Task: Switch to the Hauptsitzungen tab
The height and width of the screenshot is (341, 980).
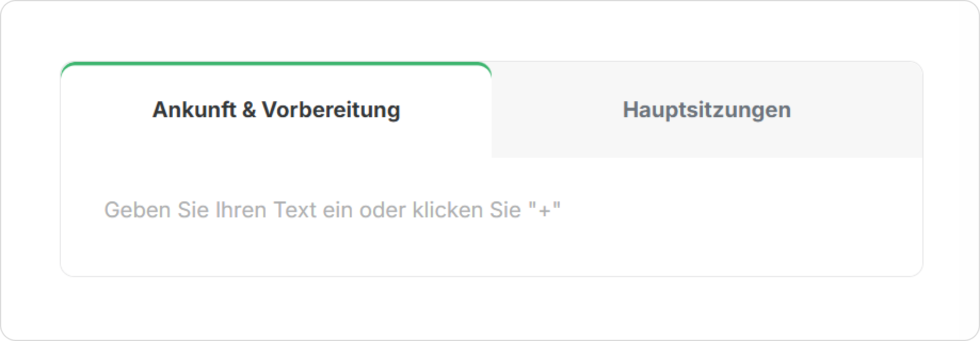Action: pos(706,110)
